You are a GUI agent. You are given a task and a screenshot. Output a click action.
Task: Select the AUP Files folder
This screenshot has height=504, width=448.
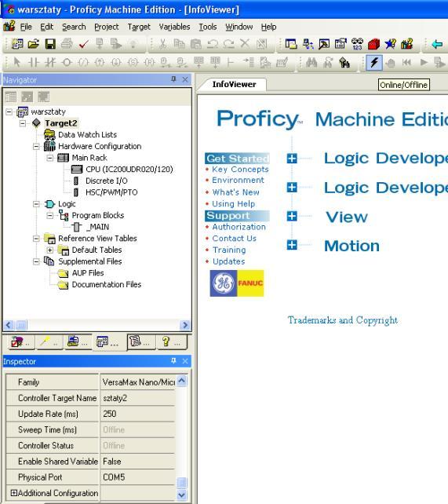click(x=88, y=273)
